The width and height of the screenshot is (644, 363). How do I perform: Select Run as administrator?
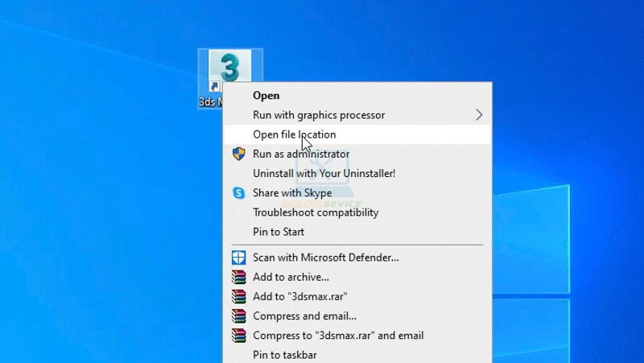(x=357, y=154)
